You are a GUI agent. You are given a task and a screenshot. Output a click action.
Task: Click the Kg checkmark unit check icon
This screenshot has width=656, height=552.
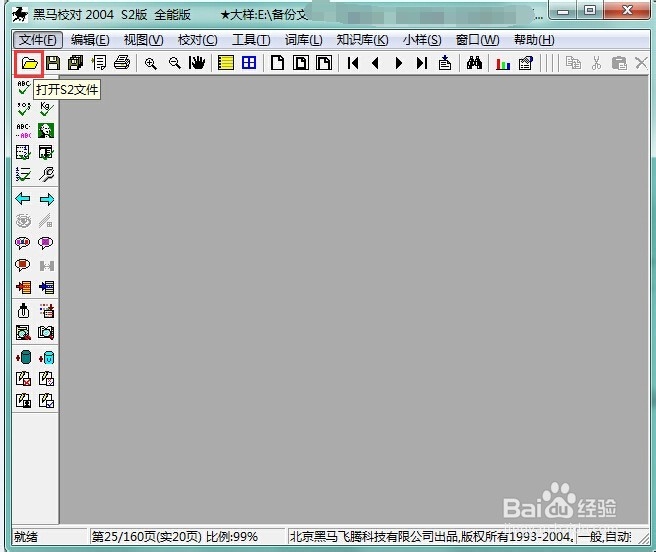click(46, 109)
